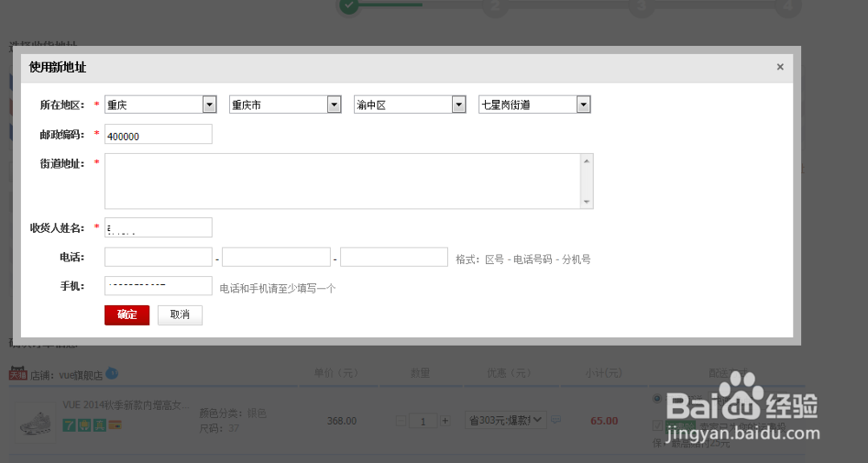Decrease quantity with the minus button

401,421
